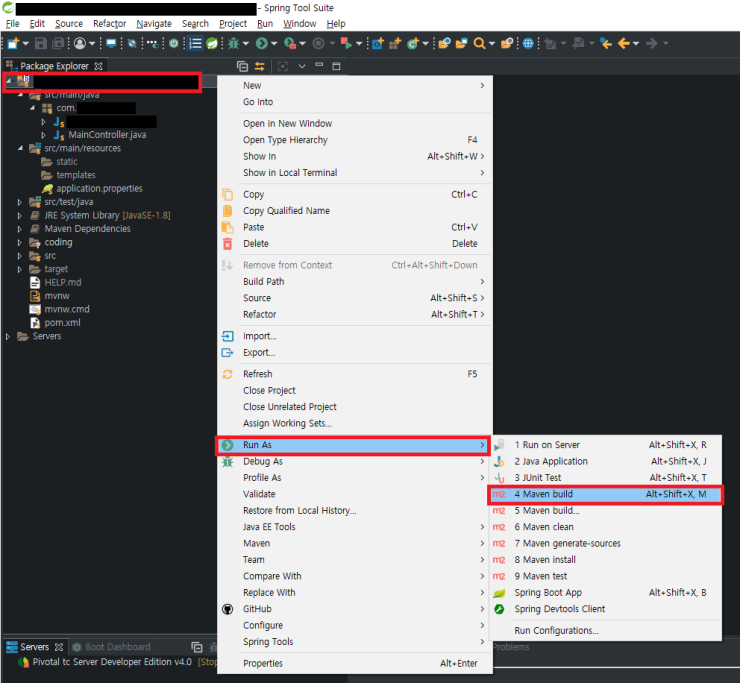This screenshot has width=740, height=683.
Task: Select Spring Boot App run option
Action: (x=547, y=593)
